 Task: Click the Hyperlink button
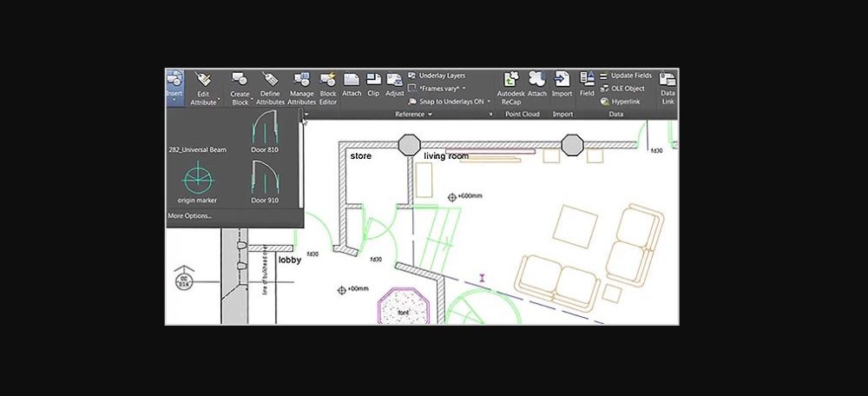click(621, 101)
